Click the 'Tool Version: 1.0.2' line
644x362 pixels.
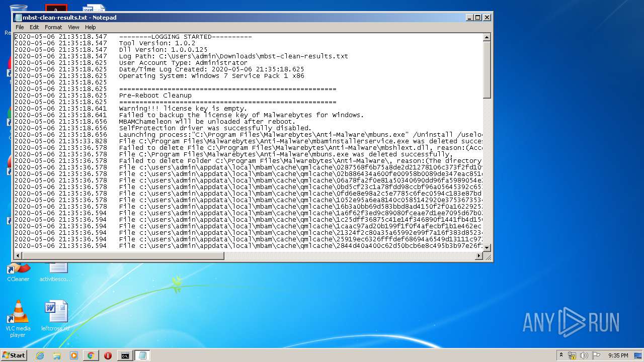(x=157, y=43)
